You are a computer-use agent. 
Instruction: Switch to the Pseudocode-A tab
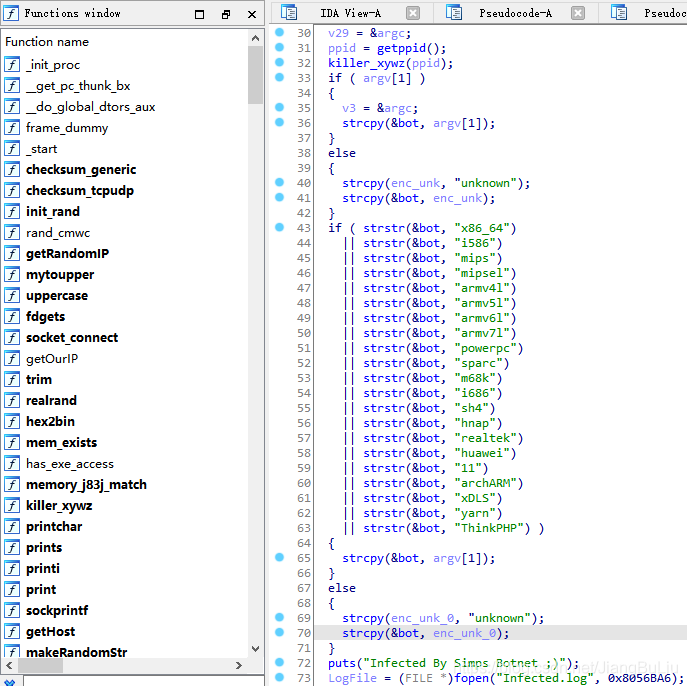tap(515, 13)
